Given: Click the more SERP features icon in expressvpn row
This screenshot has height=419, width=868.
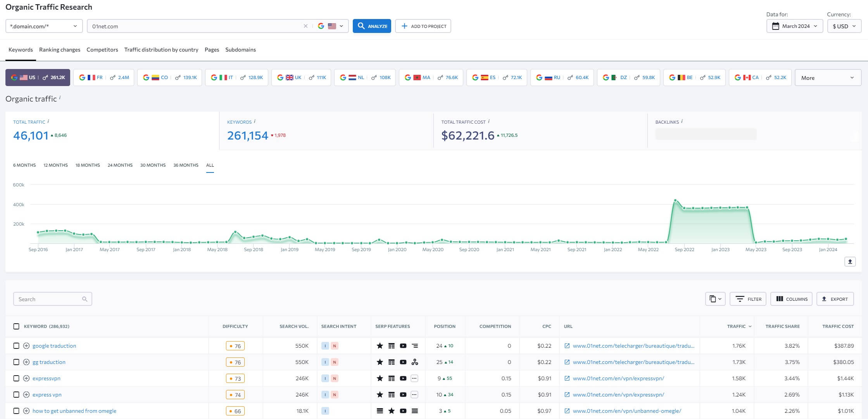Looking at the screenshot, I should [x=414, y=378].
